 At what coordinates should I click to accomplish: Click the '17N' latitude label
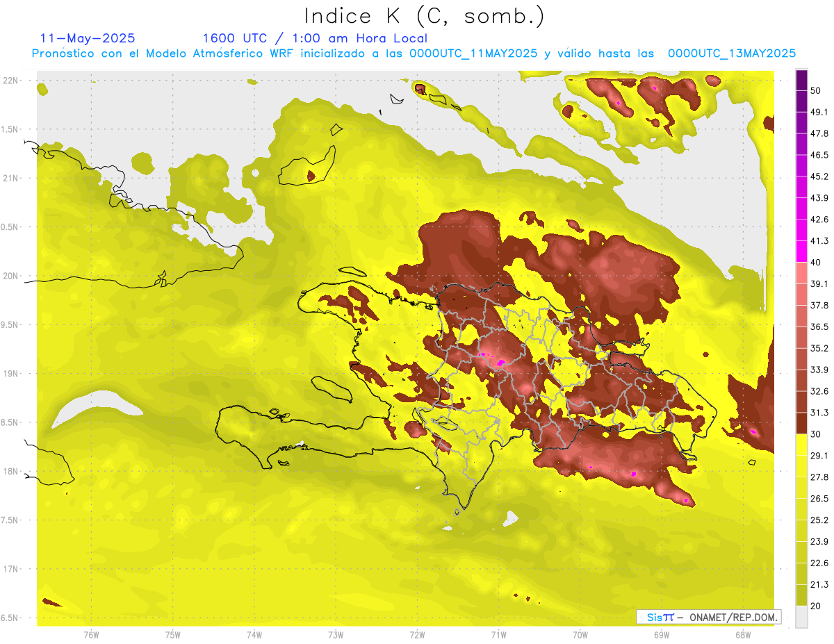point(12,569)
